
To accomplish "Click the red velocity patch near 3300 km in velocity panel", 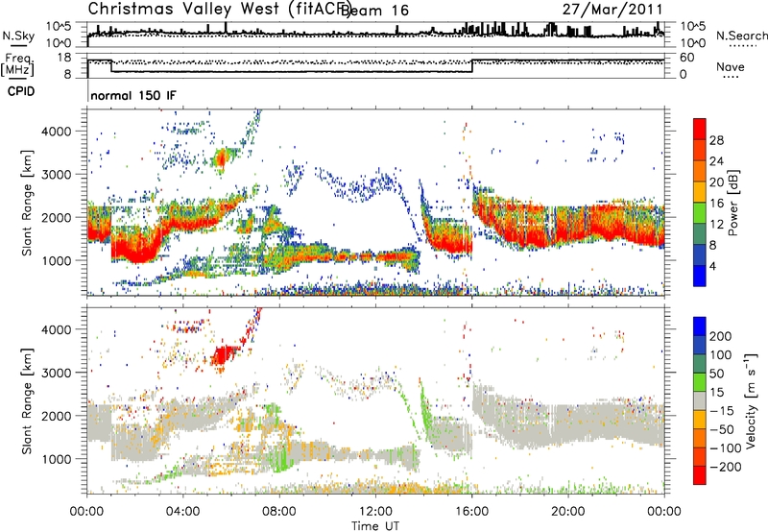I will point(224,354).
